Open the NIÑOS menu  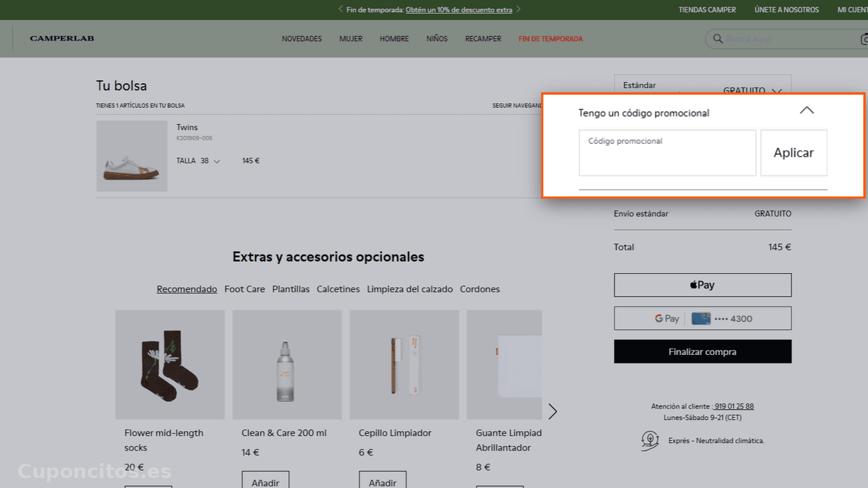437,39
